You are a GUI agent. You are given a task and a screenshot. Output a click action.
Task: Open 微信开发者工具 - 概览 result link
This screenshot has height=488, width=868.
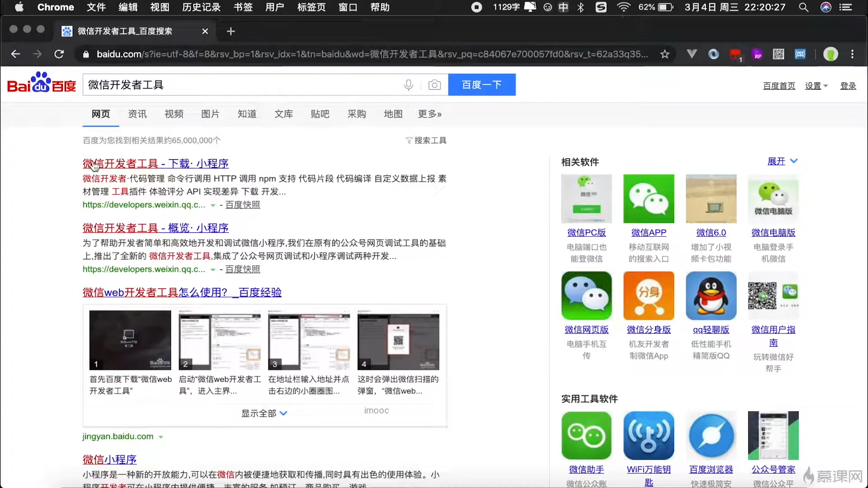(x=156, y=228)
